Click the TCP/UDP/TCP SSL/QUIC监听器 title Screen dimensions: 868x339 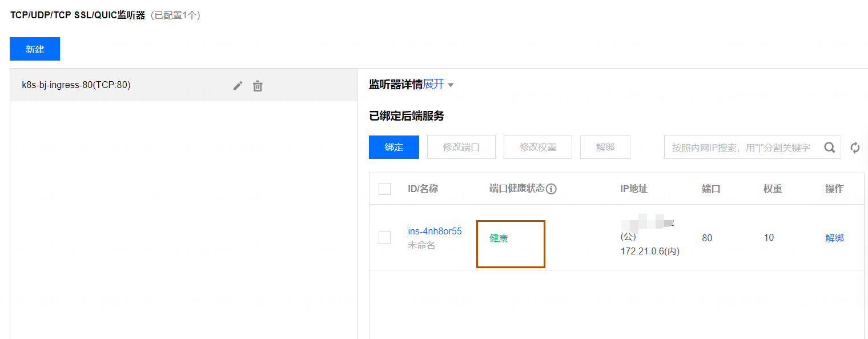coord(78,15)
